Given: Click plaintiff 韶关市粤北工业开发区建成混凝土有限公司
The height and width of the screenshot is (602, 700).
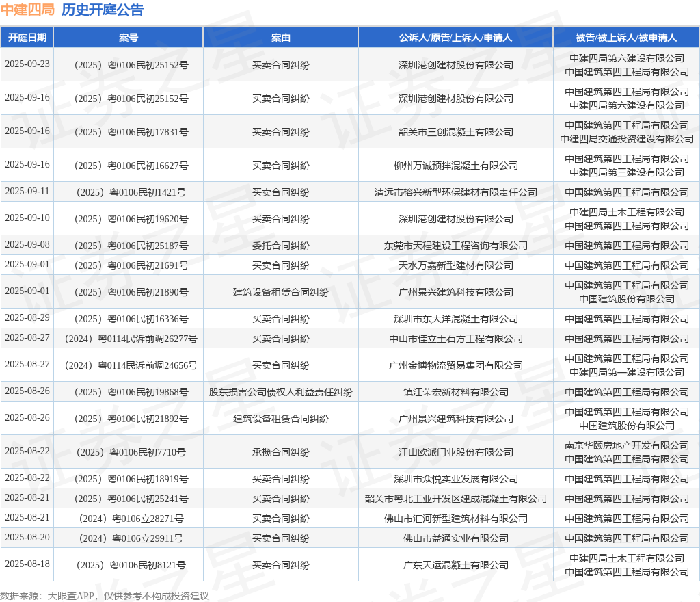Looking at the screenshot, I should point(456,499).
